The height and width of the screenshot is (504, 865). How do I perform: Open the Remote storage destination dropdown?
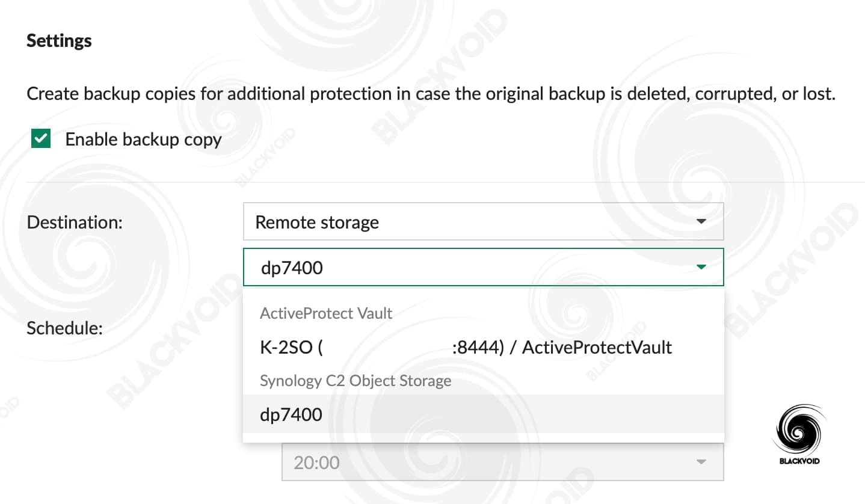point(483,222)
